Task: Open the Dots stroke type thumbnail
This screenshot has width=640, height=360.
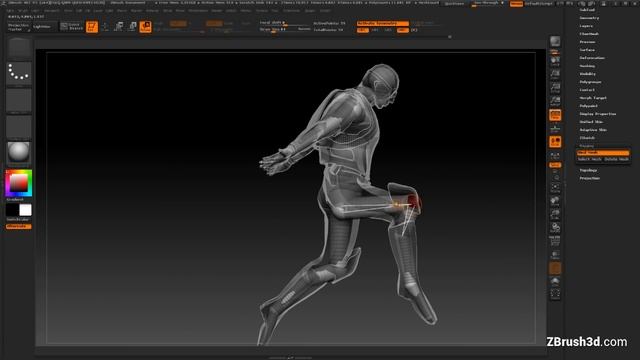Action: click(x=19, y=73)
